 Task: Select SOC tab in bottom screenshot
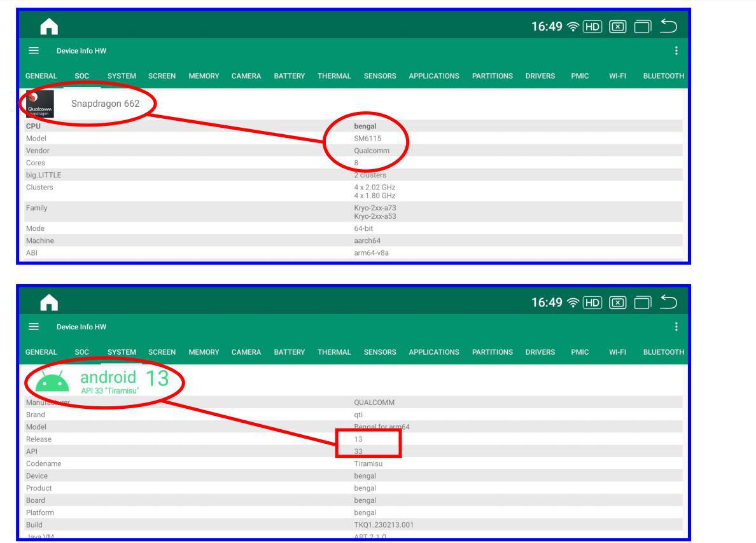(x=82, y=352)
